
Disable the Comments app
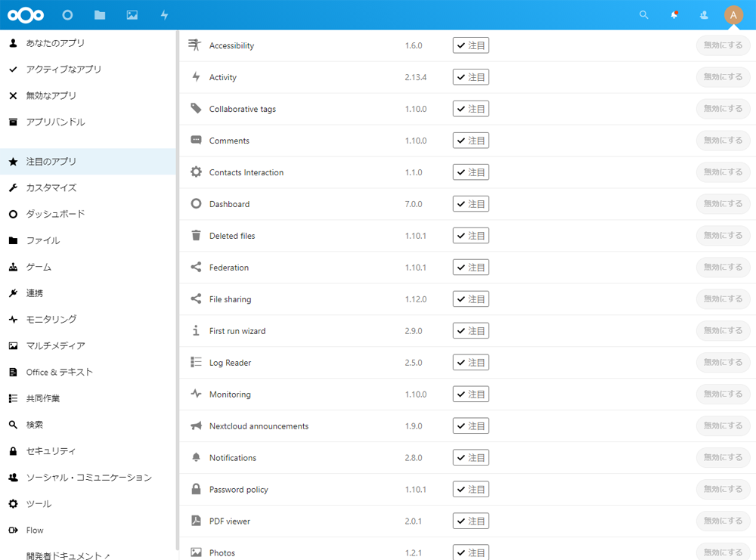tap(723, 141)
